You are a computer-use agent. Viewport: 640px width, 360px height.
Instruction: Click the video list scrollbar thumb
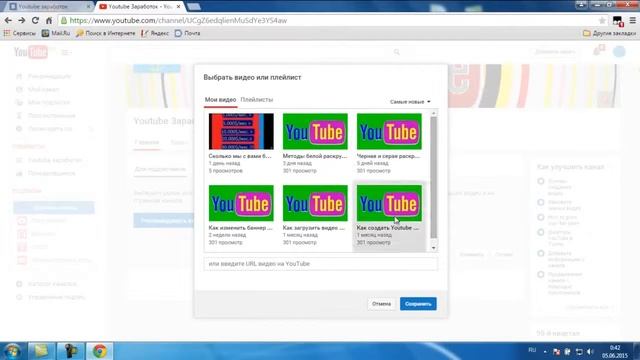point(433,178)
